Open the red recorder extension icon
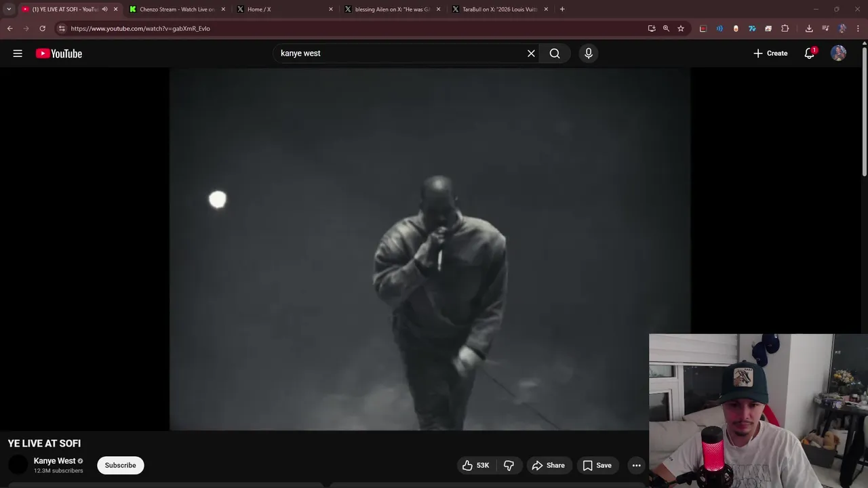The image size is (868, 488). click(703, 28)
